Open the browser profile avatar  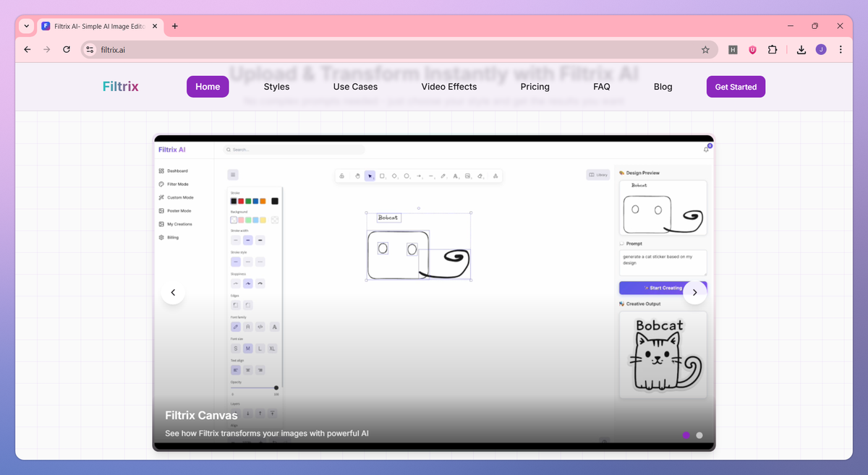(821, 50)
